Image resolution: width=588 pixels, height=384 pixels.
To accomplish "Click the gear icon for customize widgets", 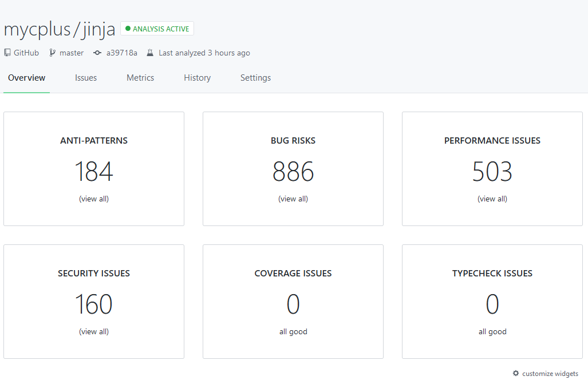I will point(516,373).
